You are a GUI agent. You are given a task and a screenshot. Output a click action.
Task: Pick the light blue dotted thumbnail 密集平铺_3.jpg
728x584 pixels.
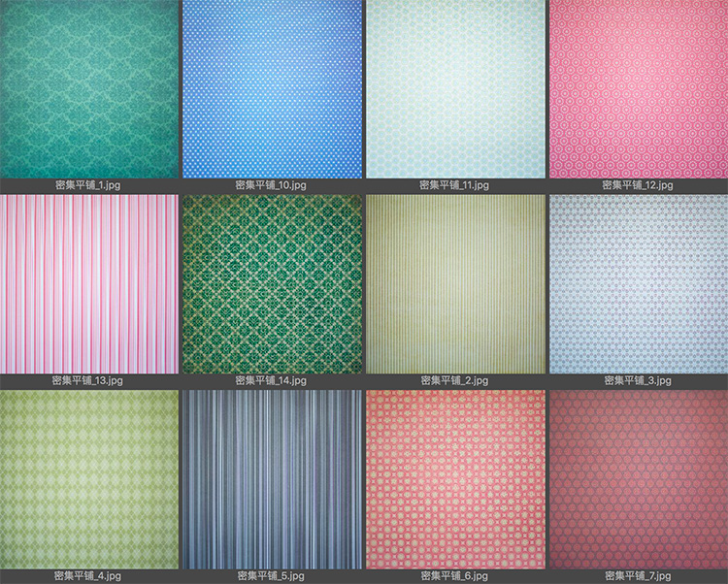pos(639,284)
